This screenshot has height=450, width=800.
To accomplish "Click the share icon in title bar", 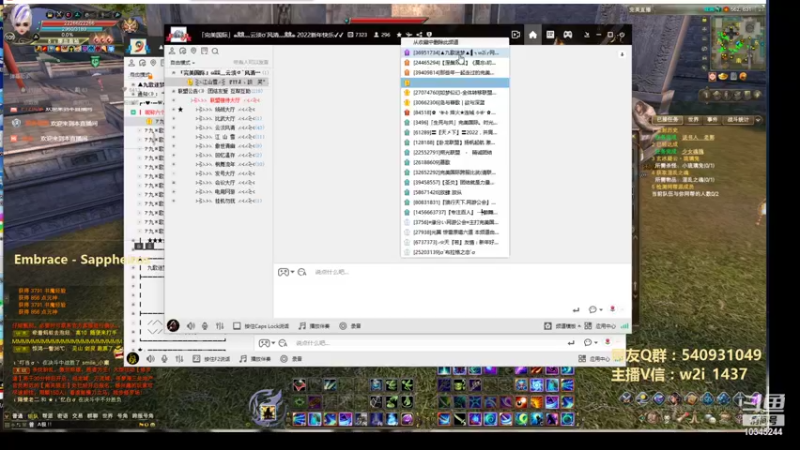I will coord(419,35).
